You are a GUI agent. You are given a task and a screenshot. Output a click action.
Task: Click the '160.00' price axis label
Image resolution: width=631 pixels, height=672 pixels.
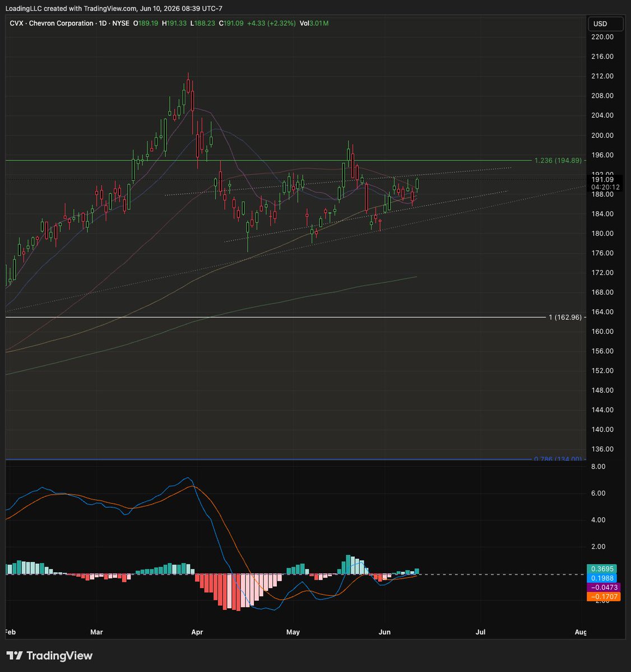pyautogui.click(x=602, y=332)
